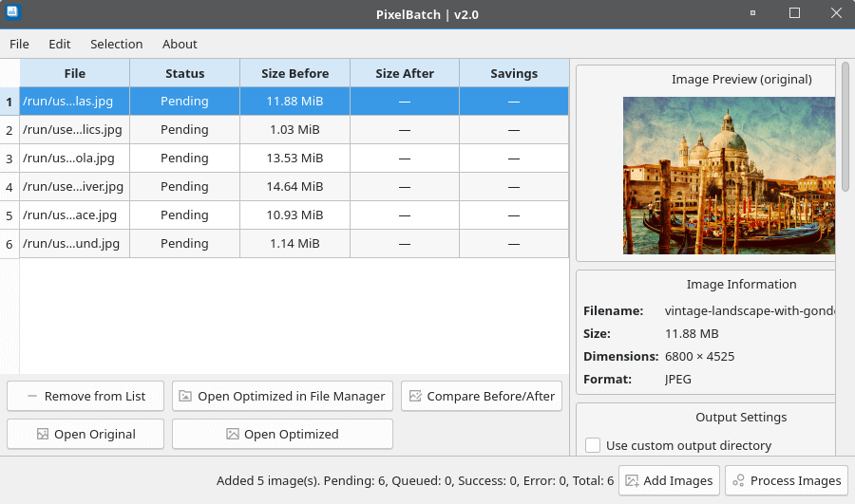Click the Add Images plus icon
Image resolution: width=855 pixels, height=504 pixels.
point(632,480)
